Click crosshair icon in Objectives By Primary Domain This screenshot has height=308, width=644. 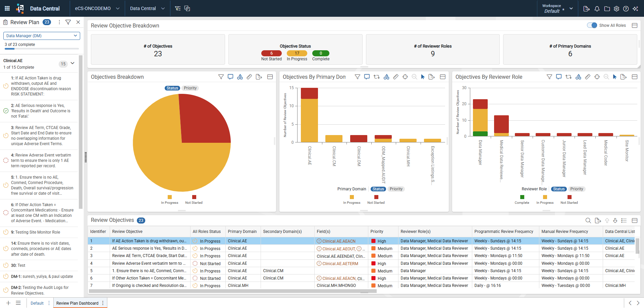(x=405, y=77)
